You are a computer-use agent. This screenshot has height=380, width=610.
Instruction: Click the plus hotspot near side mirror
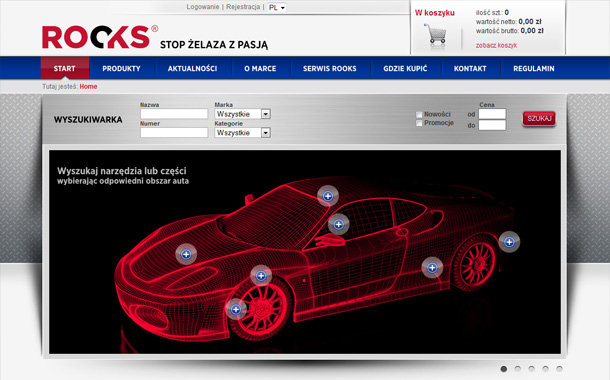click(x=338, y=224)
